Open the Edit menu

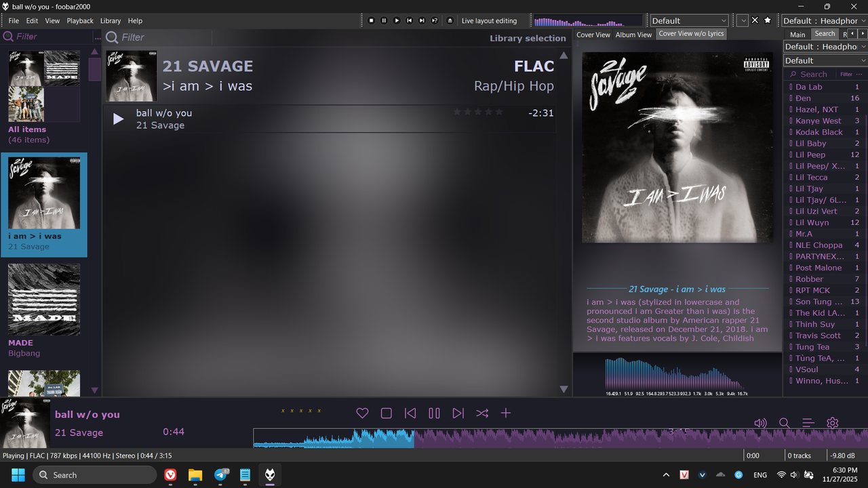point(32,21)
